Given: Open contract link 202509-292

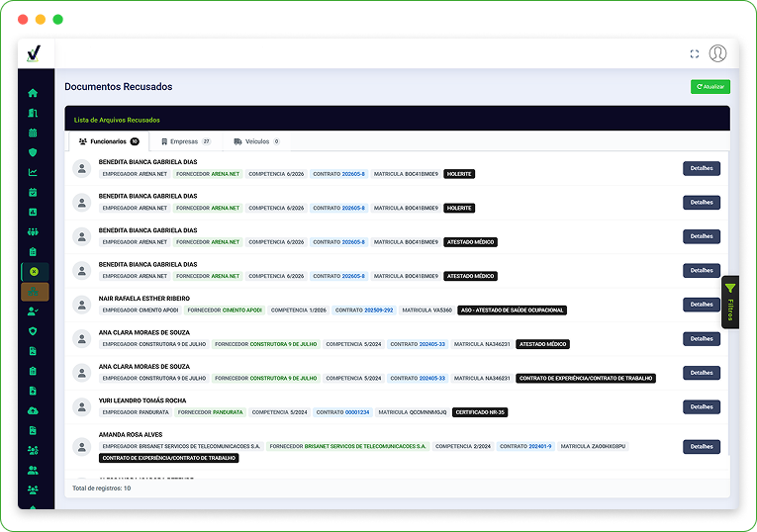Looking at the screenshot, I should tap(378, 310).
